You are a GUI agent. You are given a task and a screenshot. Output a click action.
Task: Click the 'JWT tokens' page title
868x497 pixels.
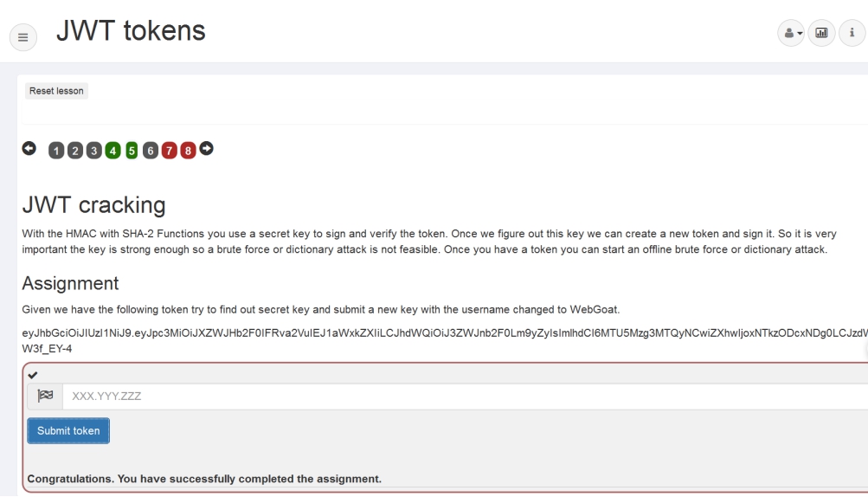132,30
